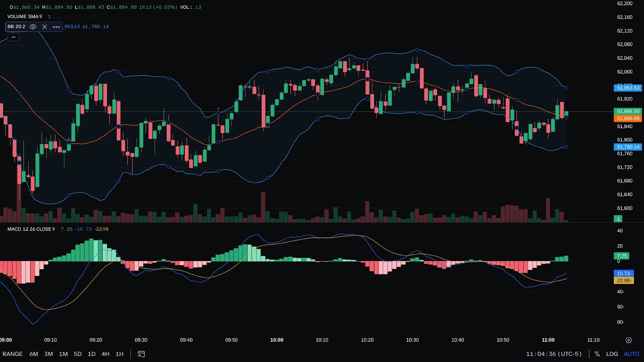The width and height of the screenshot is (644, 362).
Task: Select the 62,000 price axis level
Action: click(625, 72)
